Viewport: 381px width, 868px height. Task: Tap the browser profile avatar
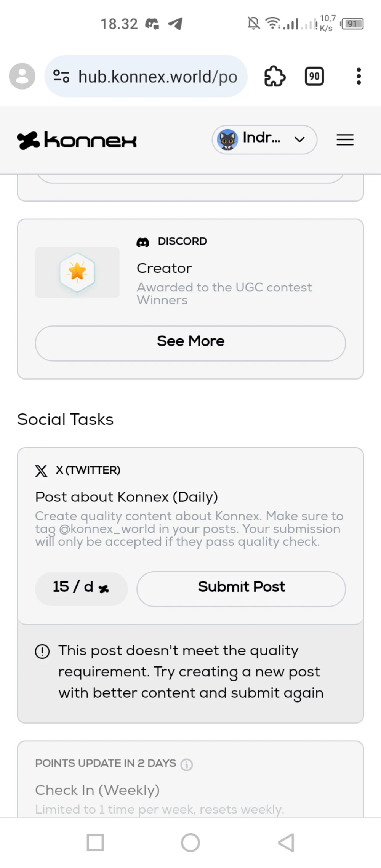click(22, 76)
